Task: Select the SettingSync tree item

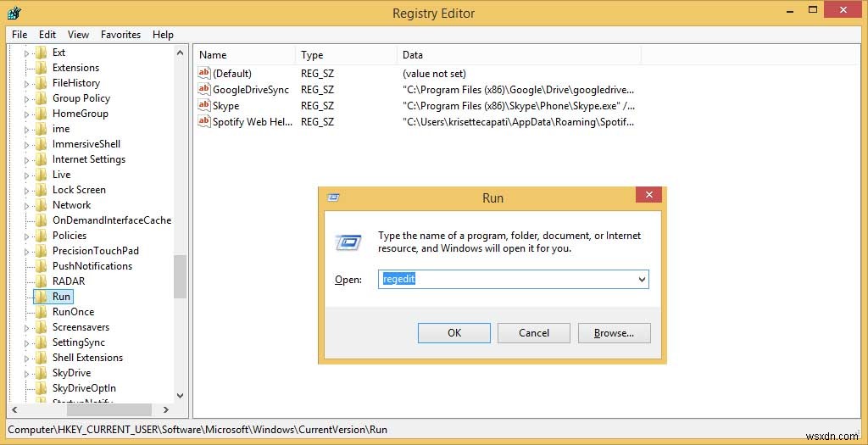Action: pyautogui.click(x=79, y=342)
